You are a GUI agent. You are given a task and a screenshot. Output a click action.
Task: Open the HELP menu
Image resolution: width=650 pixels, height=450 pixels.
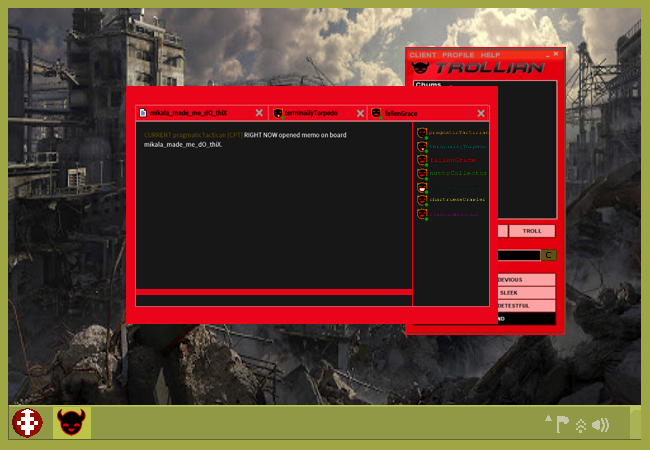point(490,54)
